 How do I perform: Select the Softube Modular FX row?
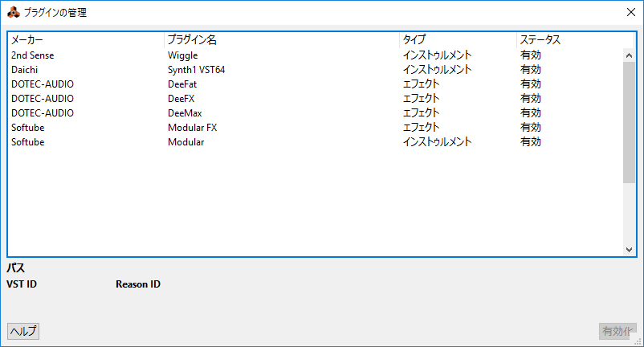(316, 127)
